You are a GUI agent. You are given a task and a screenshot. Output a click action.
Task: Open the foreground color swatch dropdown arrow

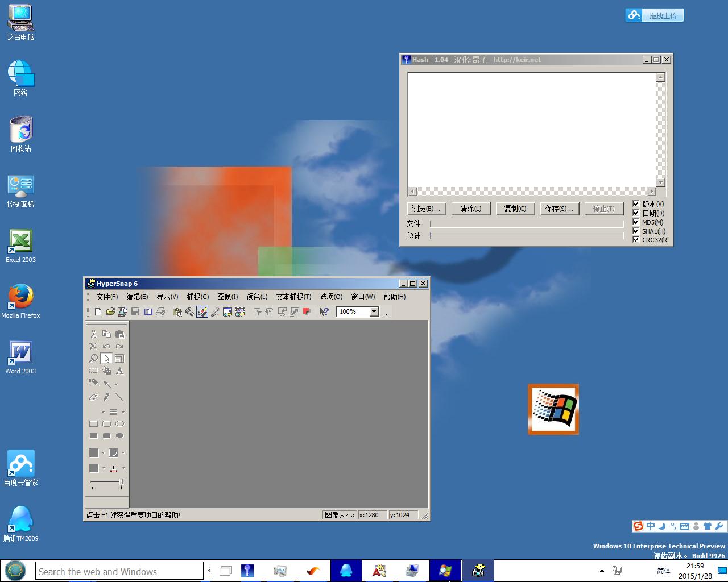click(x=103, y=453)
